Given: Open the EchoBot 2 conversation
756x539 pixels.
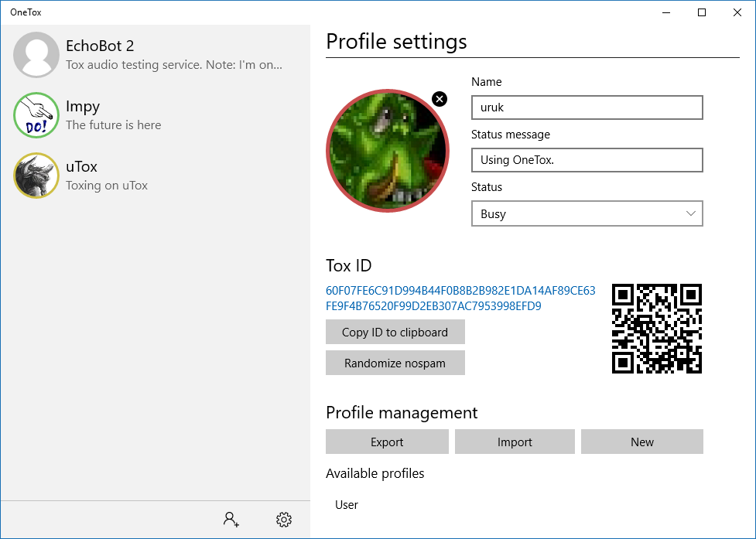Looking at the screenshot, I should pos(156,55).
